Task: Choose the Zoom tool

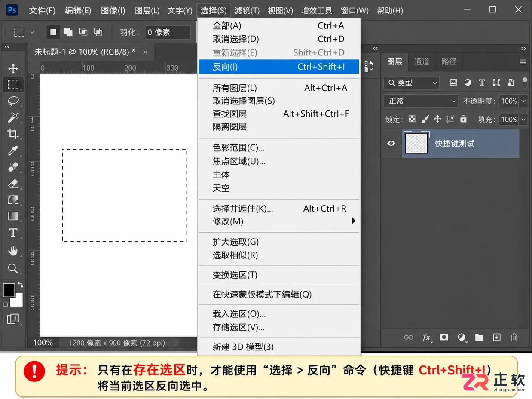Action: [13, 268]
